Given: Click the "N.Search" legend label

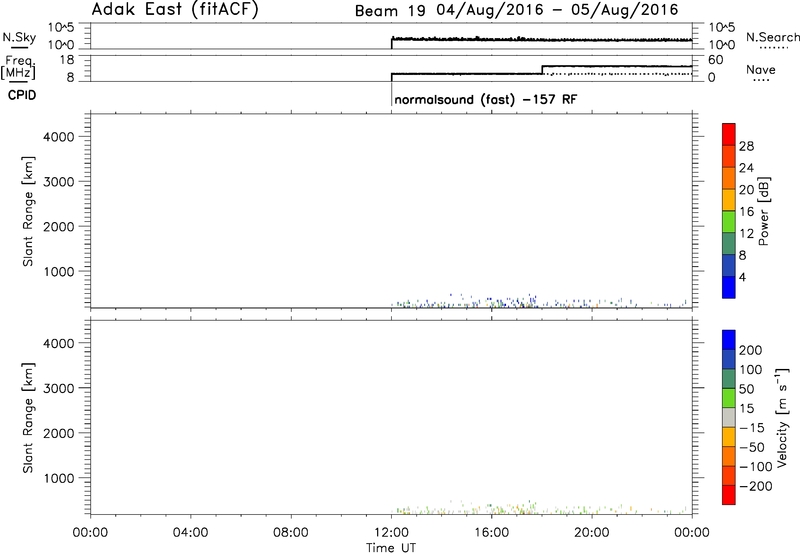Looking at the screenshot, I should pos(772,37).
